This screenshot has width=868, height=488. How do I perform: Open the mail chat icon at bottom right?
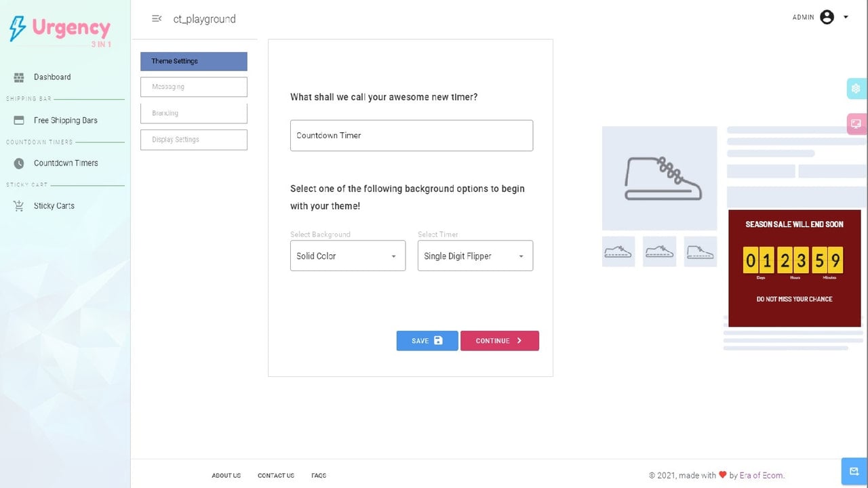click(x=854, y=472)
